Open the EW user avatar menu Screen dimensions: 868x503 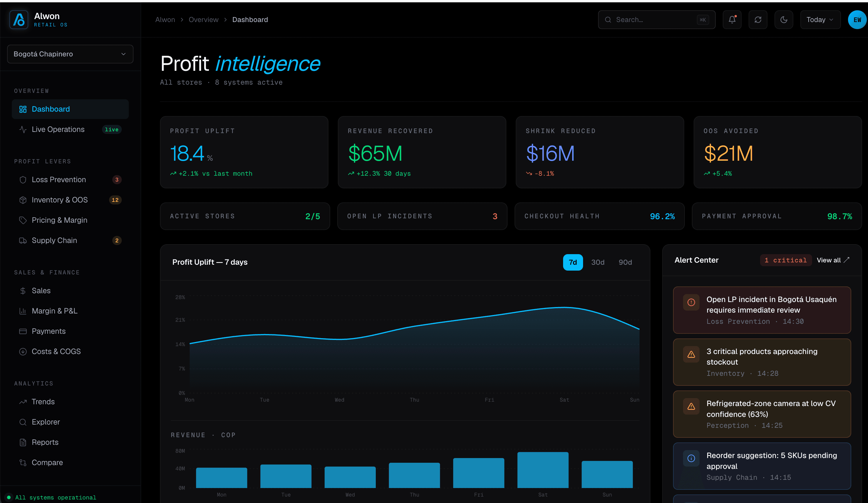tap(857, 20)
